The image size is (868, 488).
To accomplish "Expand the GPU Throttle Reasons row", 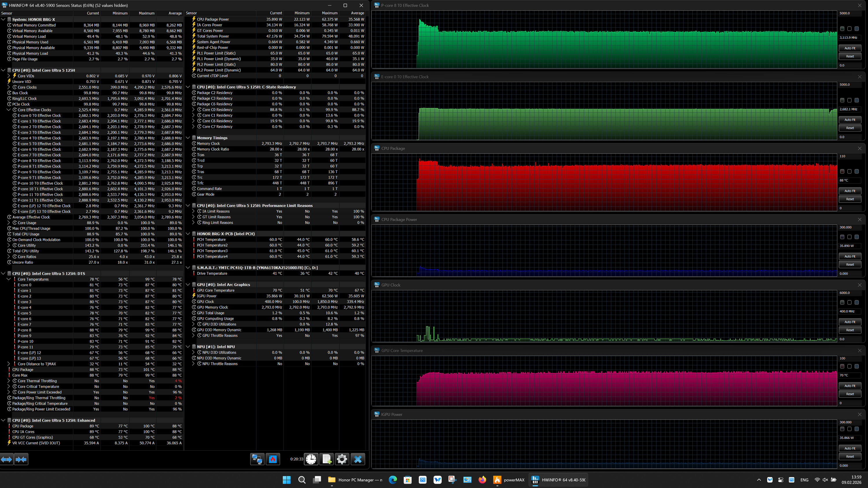I will (193, 335).
